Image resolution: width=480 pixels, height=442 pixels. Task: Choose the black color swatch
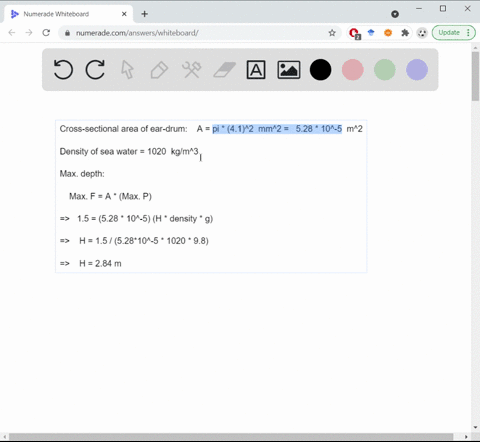(x=320, y=70)
